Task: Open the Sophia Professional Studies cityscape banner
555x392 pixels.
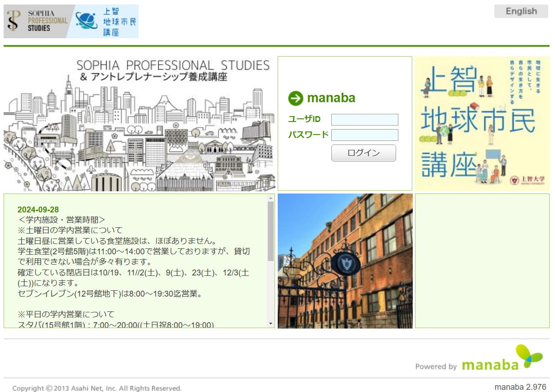Action: pyautogui.click(x=139, y=124)
